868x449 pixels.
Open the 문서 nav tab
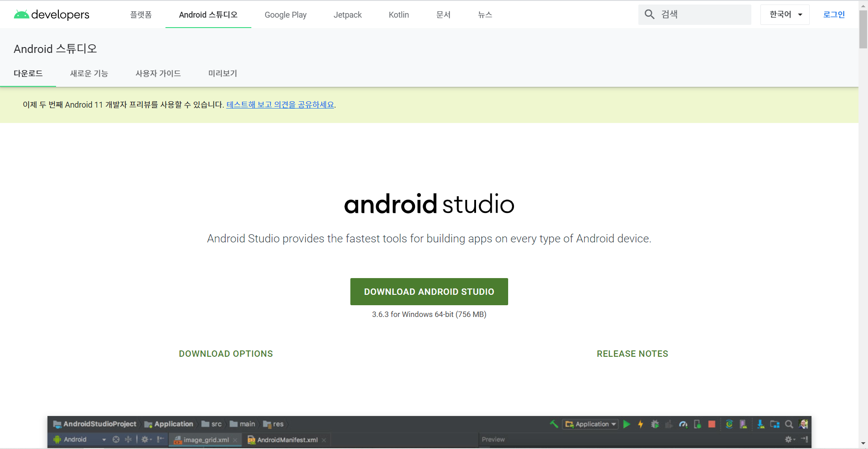tap(443, 14)
